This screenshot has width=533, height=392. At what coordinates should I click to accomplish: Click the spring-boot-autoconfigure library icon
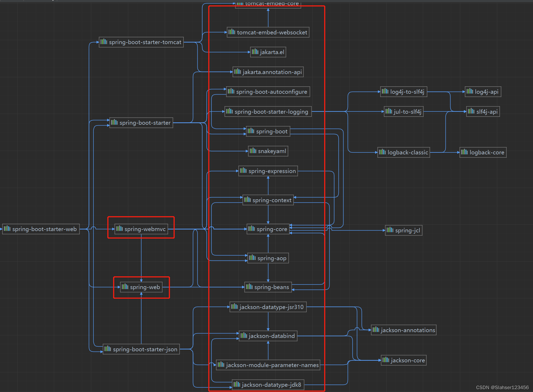tap(231, 91)
